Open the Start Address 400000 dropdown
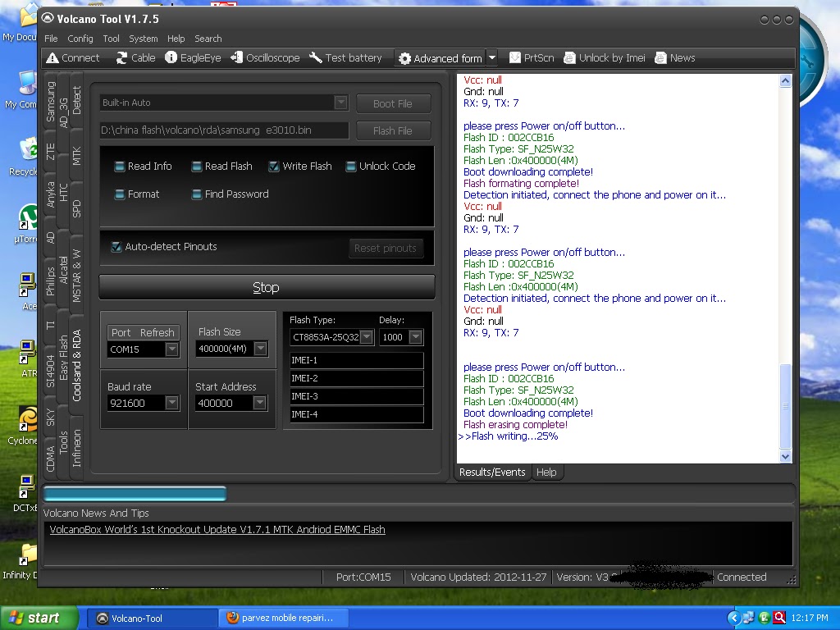 (260, 403)
